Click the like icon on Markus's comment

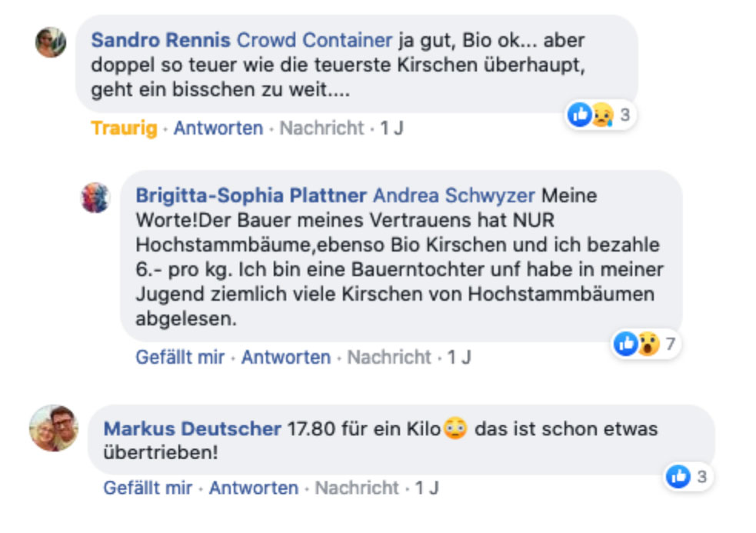click(678, 477)
